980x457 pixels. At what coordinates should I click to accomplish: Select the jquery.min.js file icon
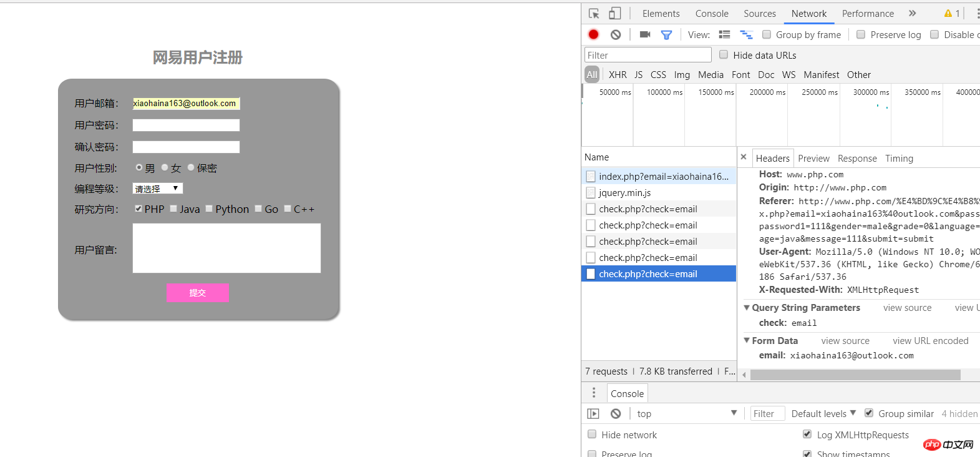tap(591, 192)
